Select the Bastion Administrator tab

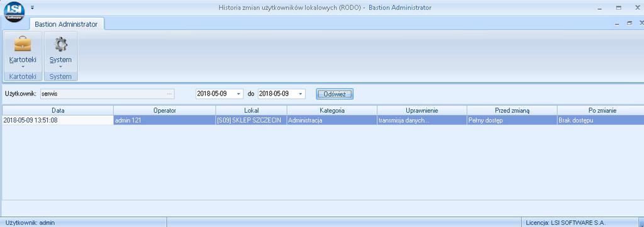coord(66,25)
